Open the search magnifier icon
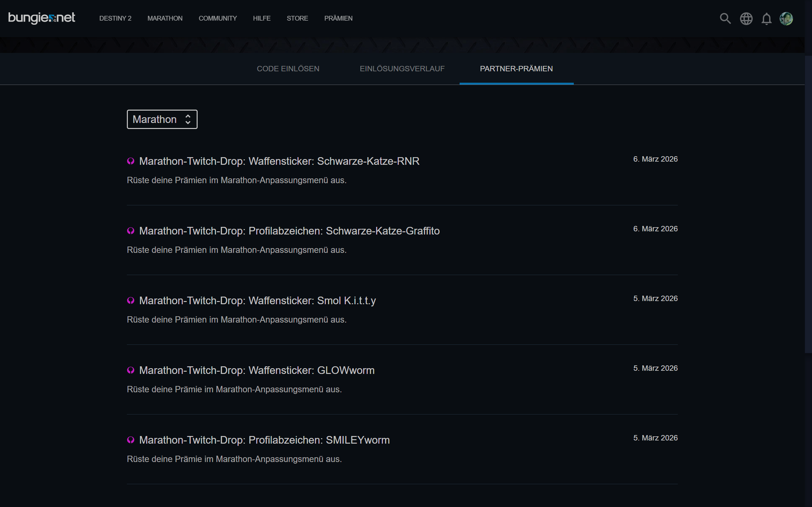Image resolution: width=812 pixels, height=507 pixels. (x=725, y=18)
